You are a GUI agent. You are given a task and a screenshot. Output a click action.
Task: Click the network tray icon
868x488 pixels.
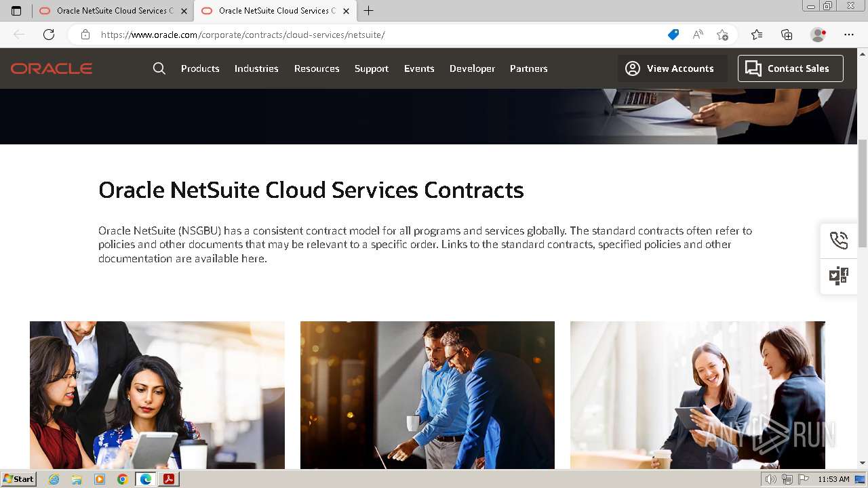(x=787, y=479)
